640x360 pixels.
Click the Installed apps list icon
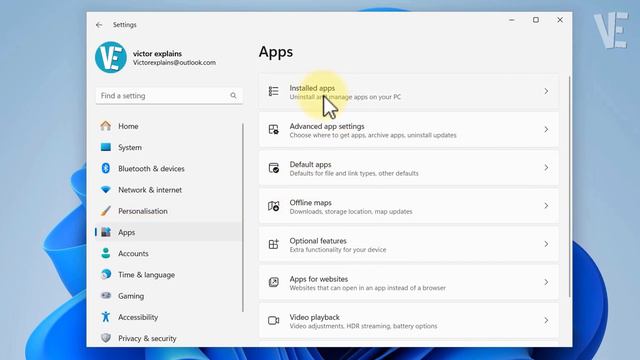coord(273,91)
